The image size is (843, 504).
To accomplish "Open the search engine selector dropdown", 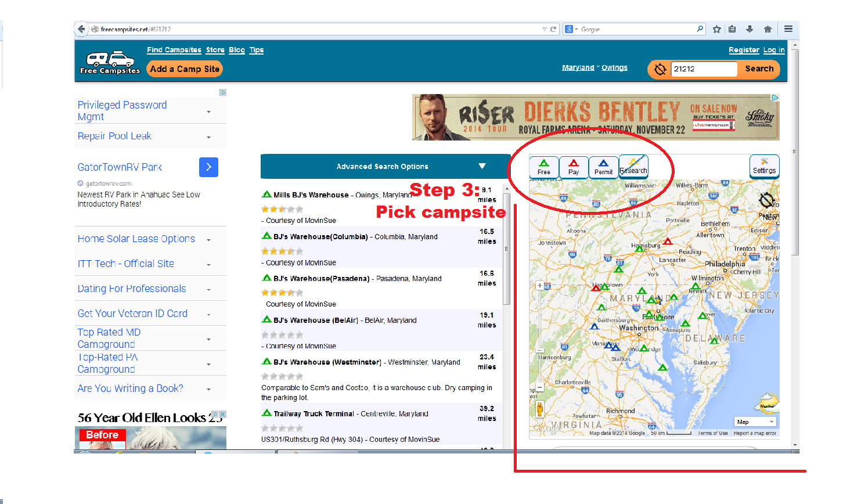I will pos(572,29).
